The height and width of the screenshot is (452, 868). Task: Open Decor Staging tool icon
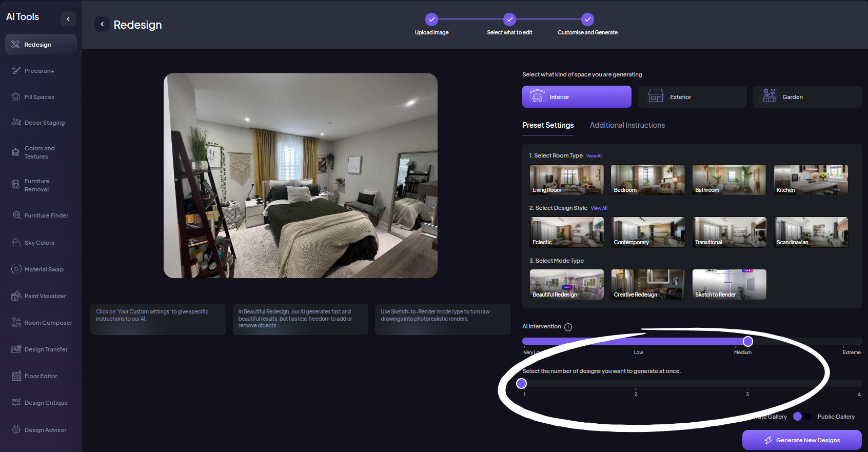[x=16, y=123]
